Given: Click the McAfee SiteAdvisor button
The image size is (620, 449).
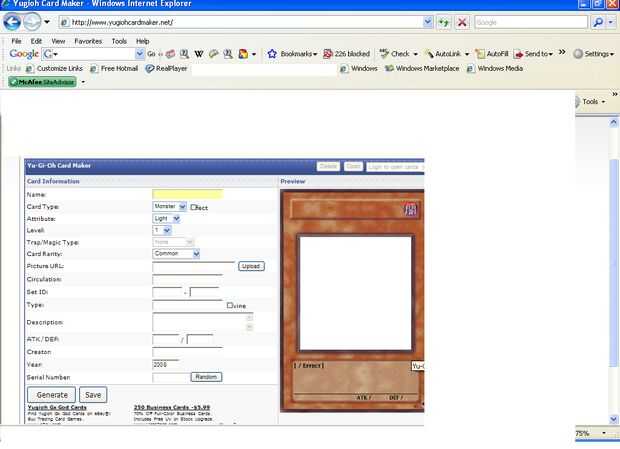Looking at the screenshot, I should (x=43, y=82).
